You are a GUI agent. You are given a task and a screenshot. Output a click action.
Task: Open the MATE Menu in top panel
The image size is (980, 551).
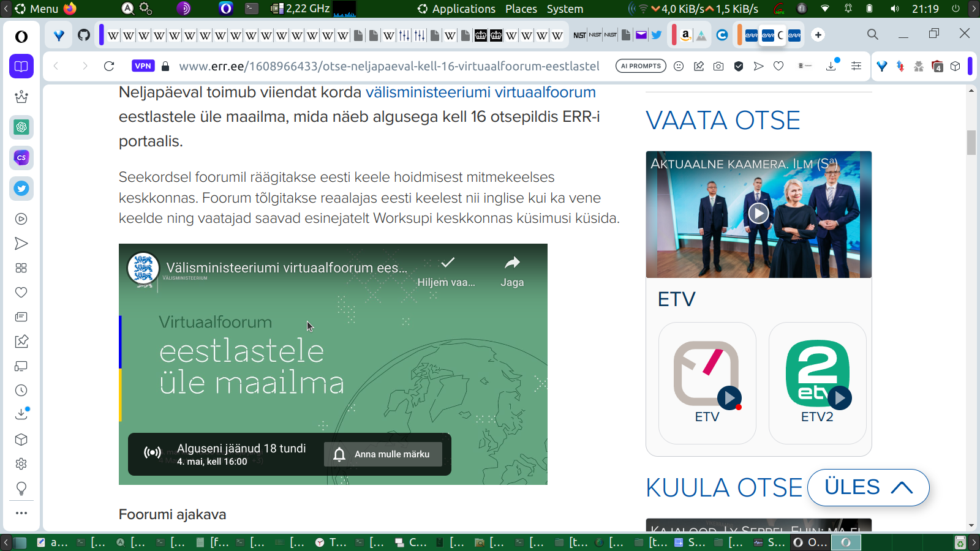pyautogui.click(x=37, y=9)
